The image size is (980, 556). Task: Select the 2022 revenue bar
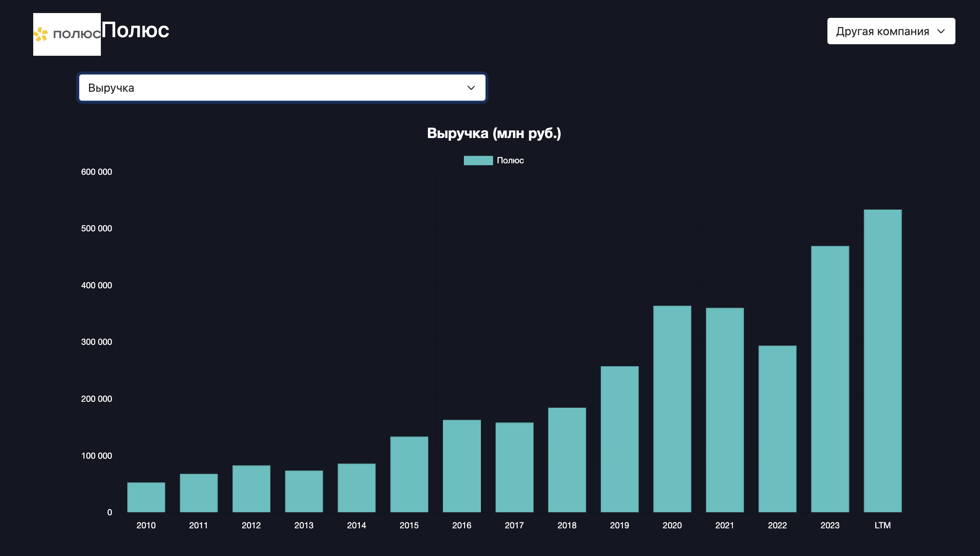(777, 429)
